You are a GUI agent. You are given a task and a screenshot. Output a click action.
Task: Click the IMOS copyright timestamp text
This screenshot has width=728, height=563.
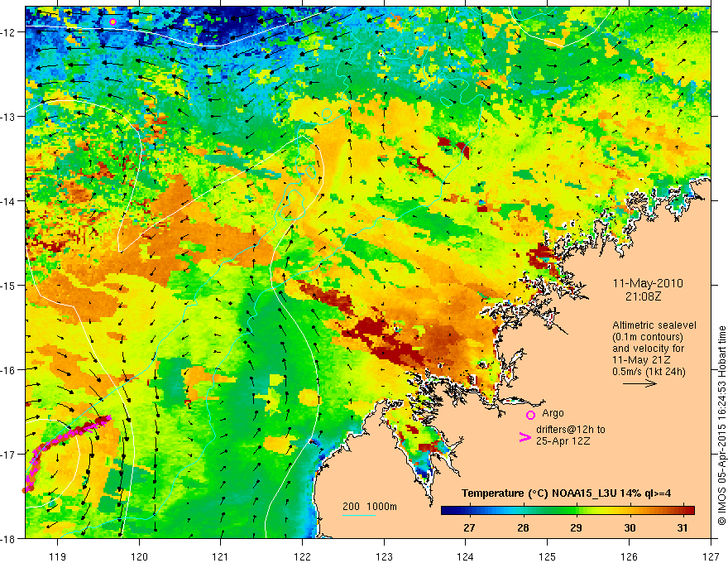(x=721, y=425)
